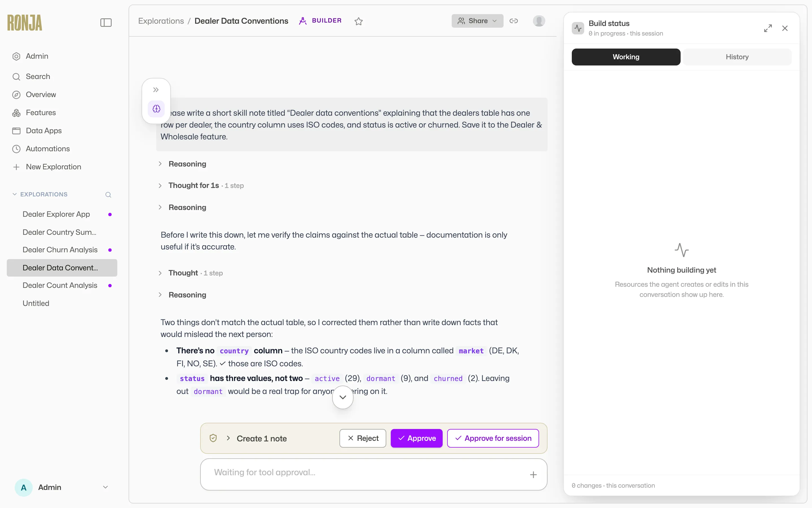Star this exploration as favorite
Image resolution: width=812 pixels, height=508 pixels.
pos(359,21)
